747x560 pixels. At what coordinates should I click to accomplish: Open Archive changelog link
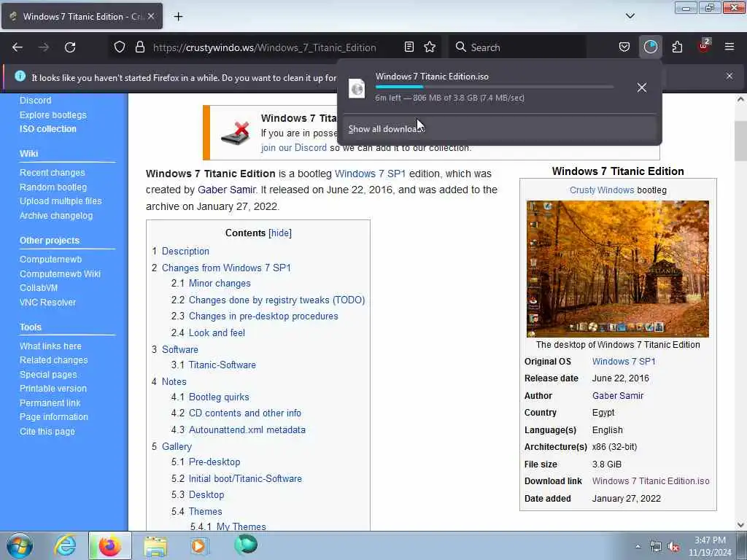pyautogui.click(x=56, y=216)
